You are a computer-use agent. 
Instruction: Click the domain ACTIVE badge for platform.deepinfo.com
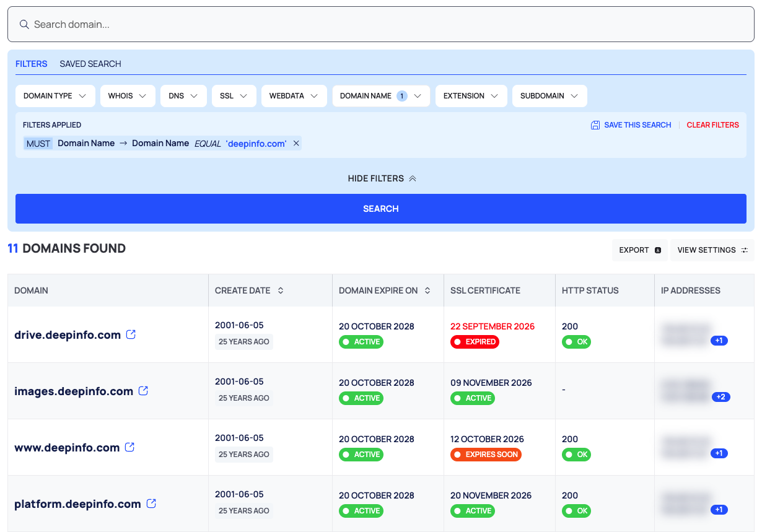pos(361,511)
